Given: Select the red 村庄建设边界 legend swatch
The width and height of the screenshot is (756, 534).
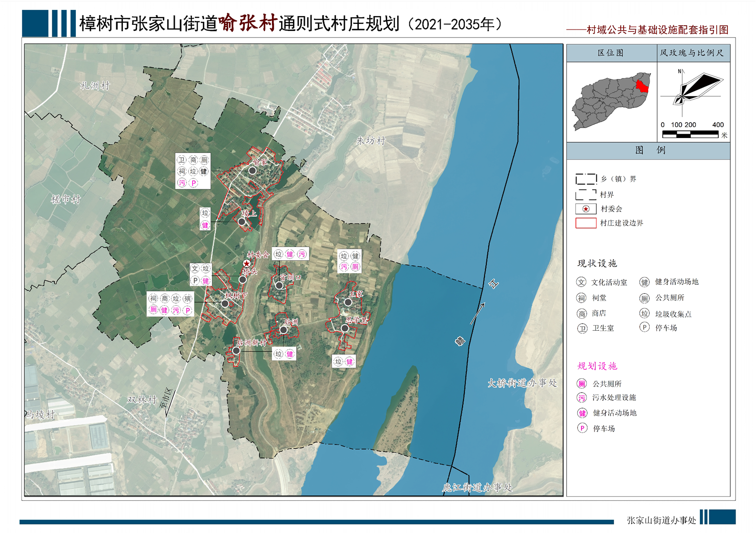Looking at the screenshot, I should click(x=585, y=223).
